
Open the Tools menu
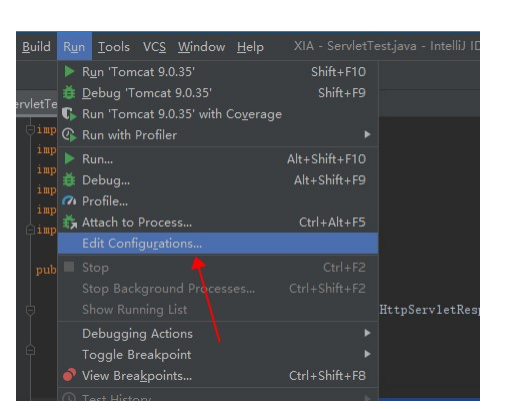(x=114, y=47)
